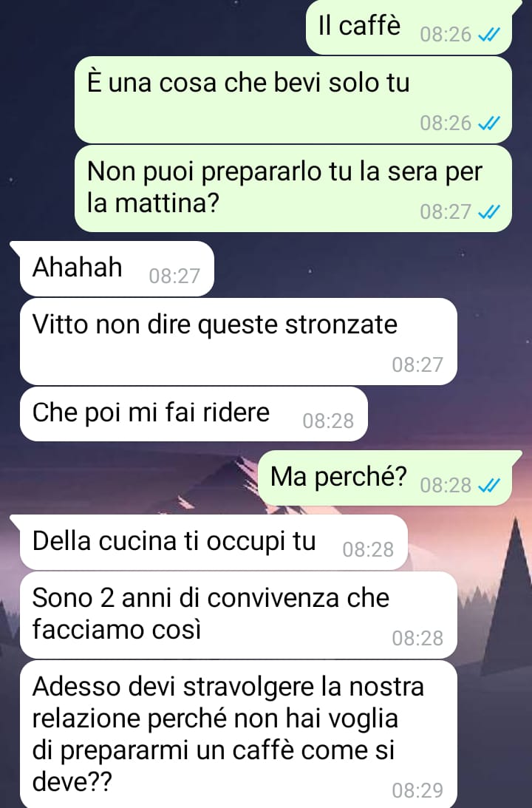Tap the 08:29 timestamp on the last message
532x808 pixels.
coord(417,790)
